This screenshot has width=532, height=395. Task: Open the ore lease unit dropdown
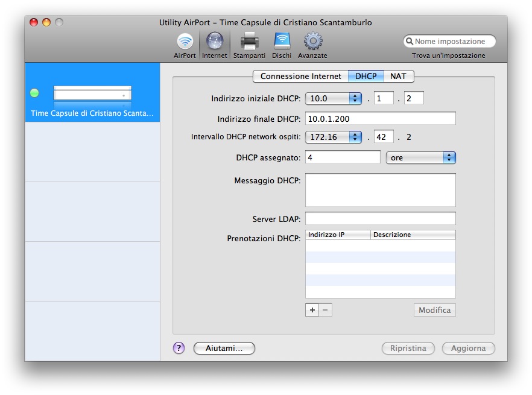421,157
